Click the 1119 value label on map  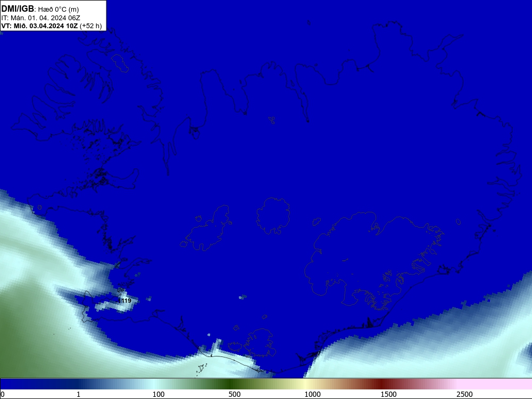pyautogui.click(x=124, y=301)
